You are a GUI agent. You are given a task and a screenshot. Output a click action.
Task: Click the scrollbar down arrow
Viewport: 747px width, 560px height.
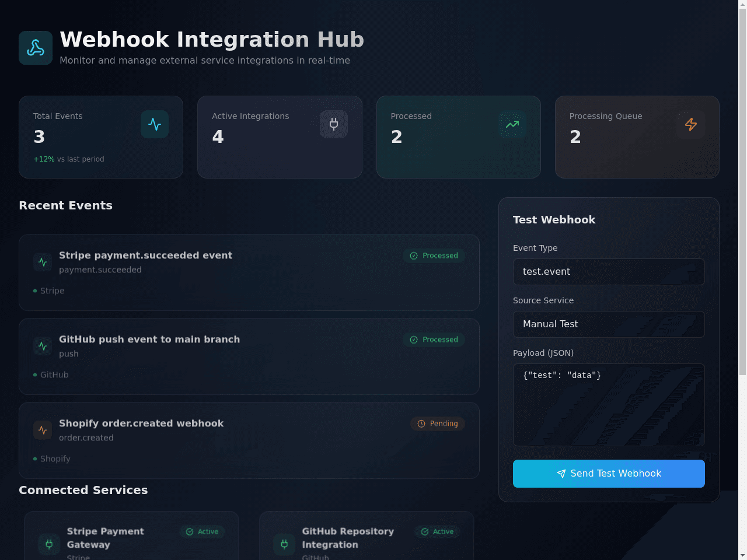742,555
